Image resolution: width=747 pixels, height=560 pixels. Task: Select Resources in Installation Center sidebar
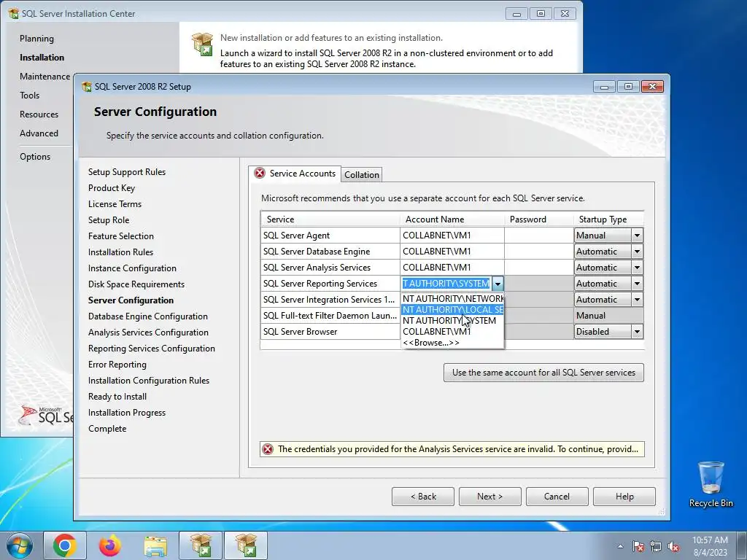click(39, 114)
